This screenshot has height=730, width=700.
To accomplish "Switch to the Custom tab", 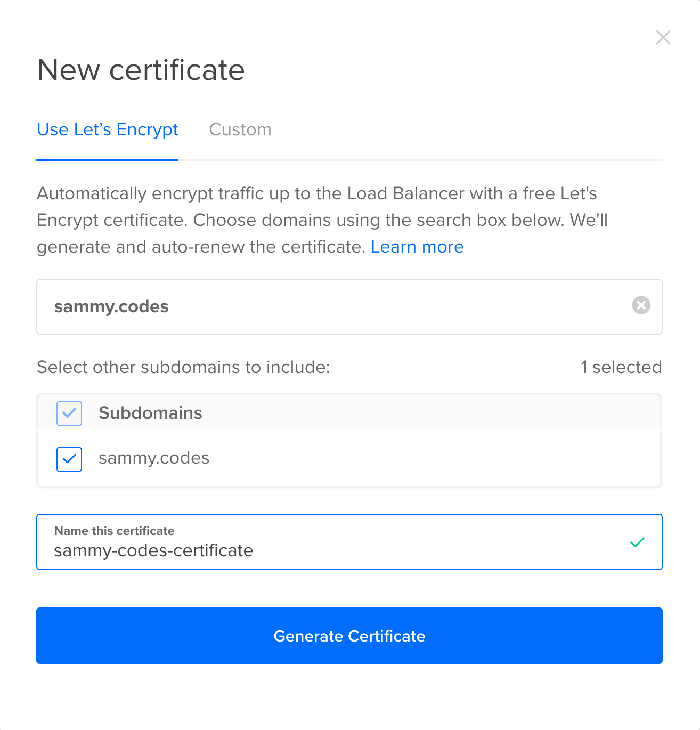I will tap(240, 129).
